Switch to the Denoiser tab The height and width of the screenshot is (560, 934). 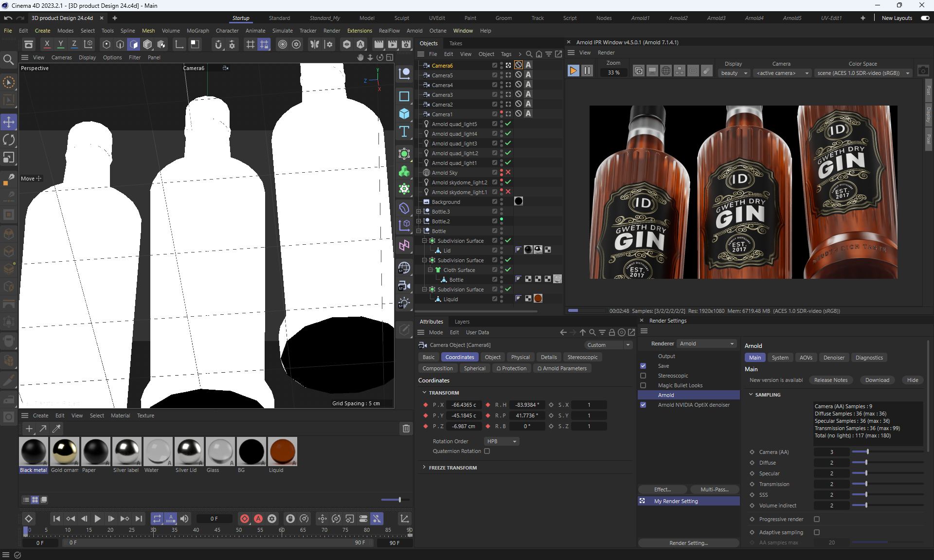click(833, 358)
